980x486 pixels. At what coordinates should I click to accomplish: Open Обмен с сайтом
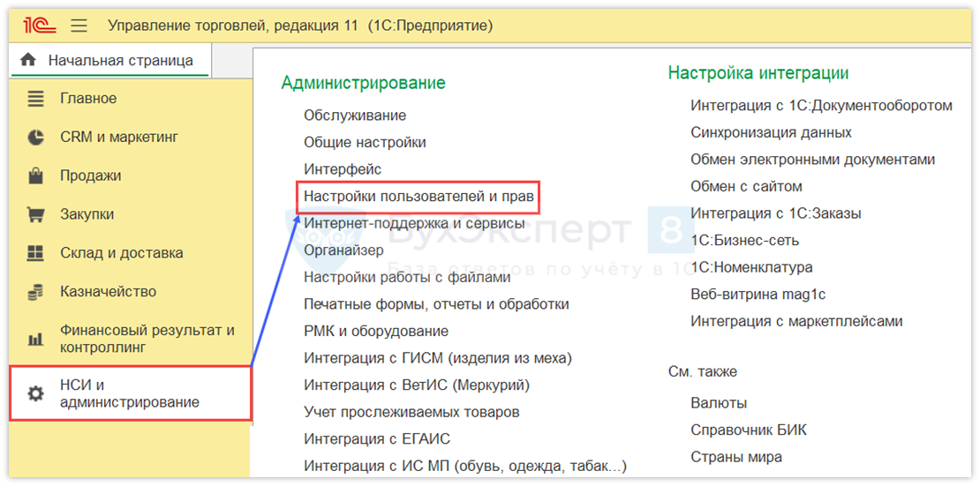point(746,186)
